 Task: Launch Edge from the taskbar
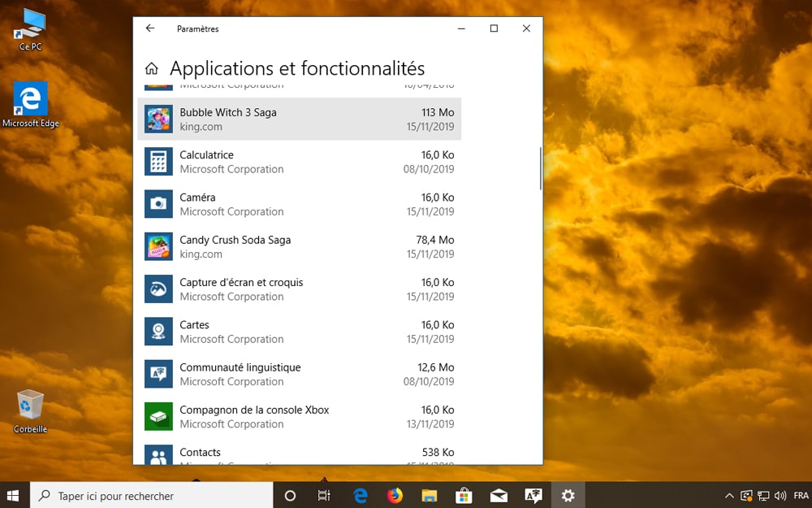click(361, 496)
